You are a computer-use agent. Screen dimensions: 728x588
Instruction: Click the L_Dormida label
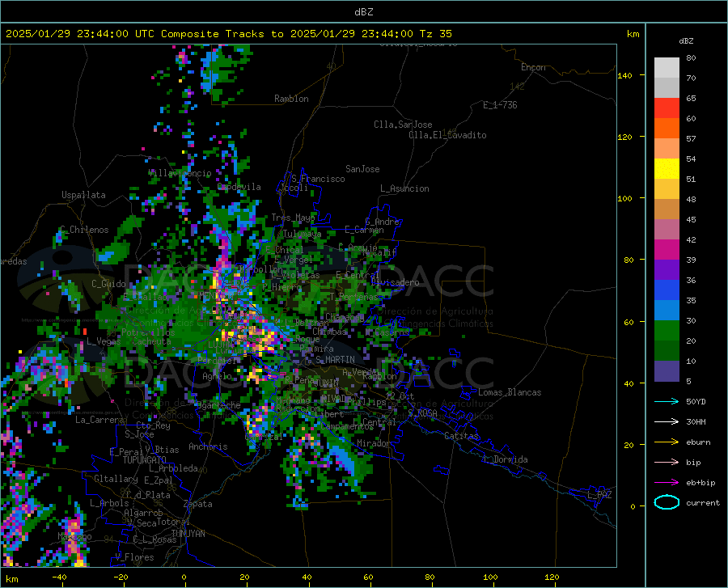tap(505, 459)
